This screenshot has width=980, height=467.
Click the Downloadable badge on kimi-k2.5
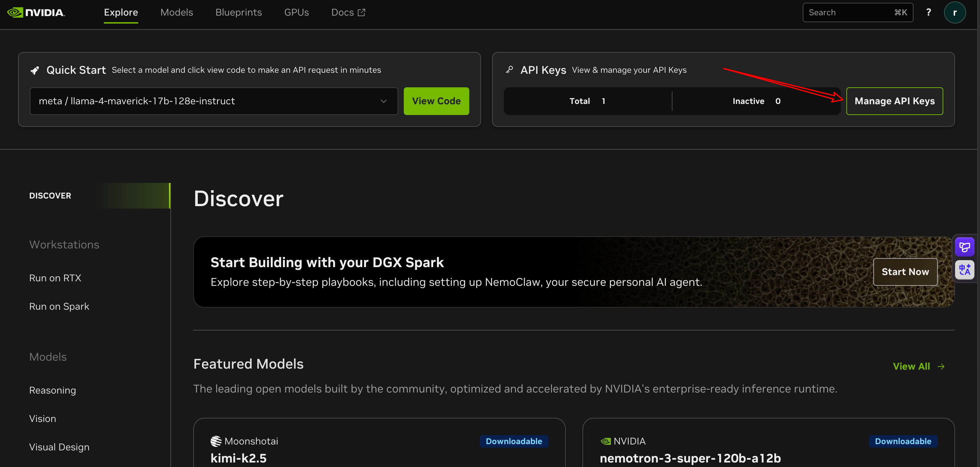(514, 441)
